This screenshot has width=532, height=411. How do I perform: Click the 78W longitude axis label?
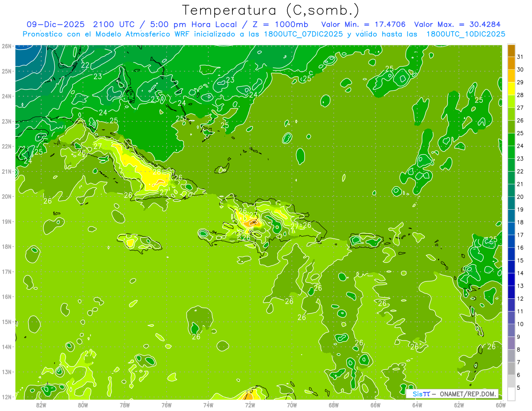coord(125,404)
